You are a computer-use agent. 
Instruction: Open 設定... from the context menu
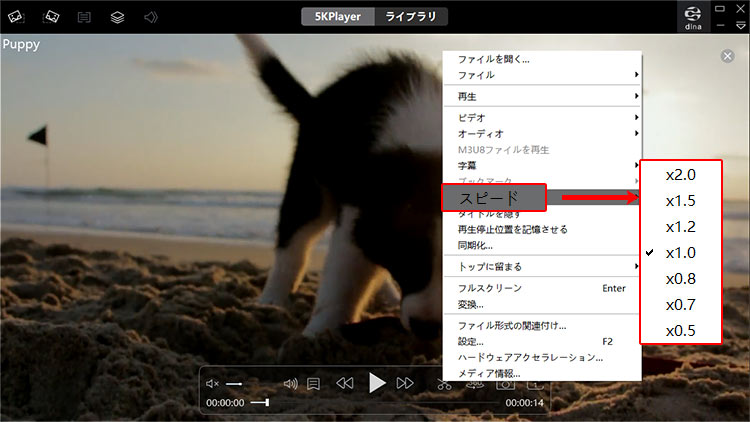542,342
